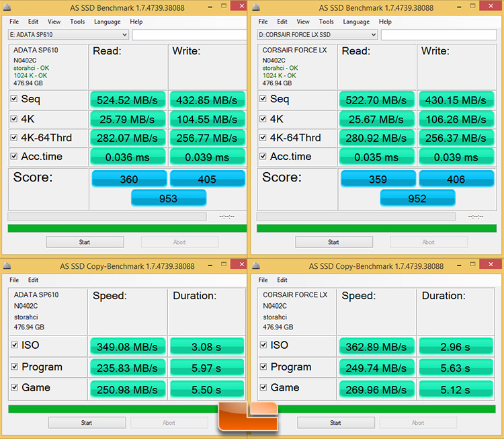Start the ADATA SP610 benchmark

(x=85, y=242)
